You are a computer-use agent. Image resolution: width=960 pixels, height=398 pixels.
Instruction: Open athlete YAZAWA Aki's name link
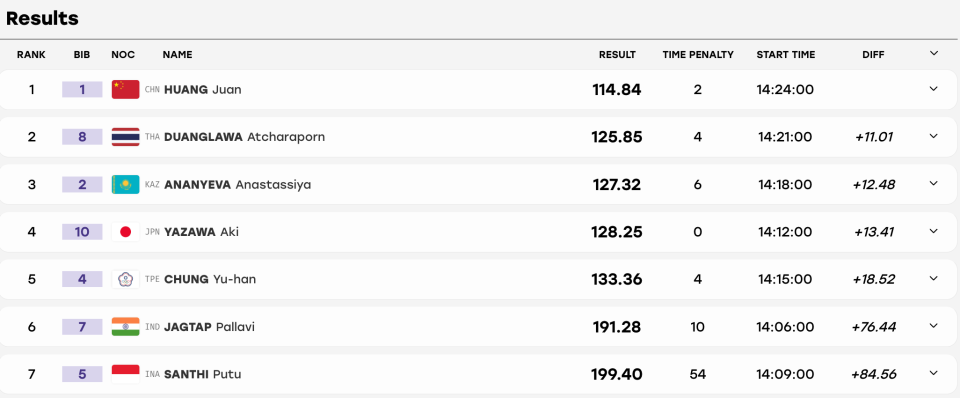[201, 232]
